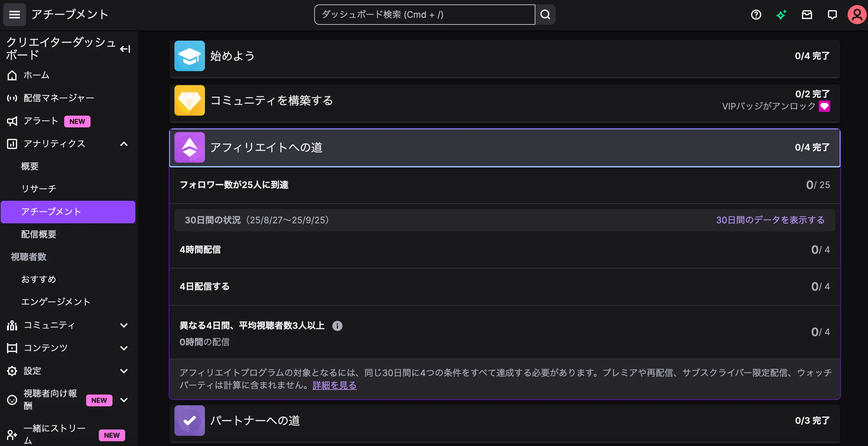This screenshot has width=868, height=446.
Task: Click the ダッシュボード検索 field
Action: tap(424, 15)
